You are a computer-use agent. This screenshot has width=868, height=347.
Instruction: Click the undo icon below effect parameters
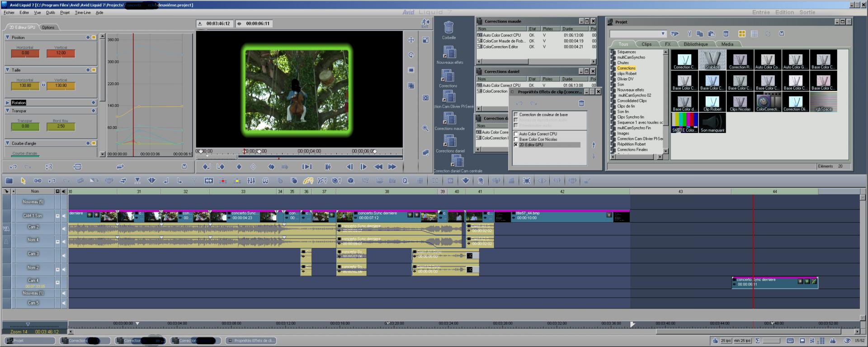(14, 167)
